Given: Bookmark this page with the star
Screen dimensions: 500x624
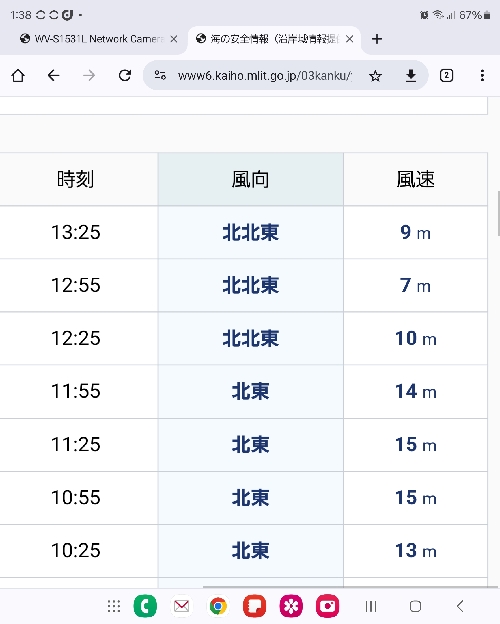Looking at the screenshot, I should point(375,76).
